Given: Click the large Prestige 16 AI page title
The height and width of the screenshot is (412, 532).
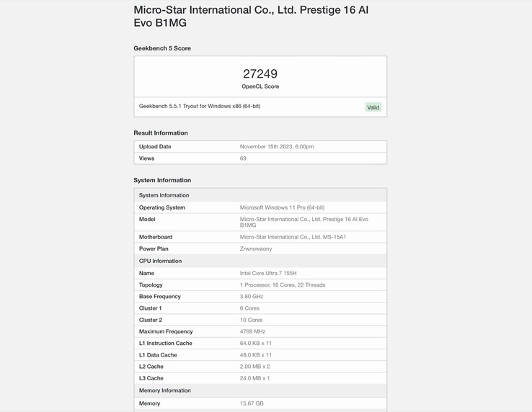Looking at the screenshot, I should pos(251,17).
